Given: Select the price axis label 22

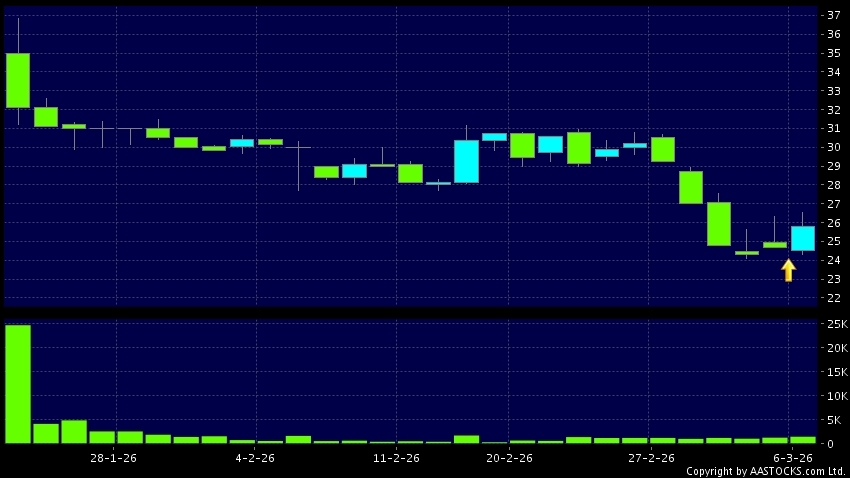Looking at the screenshot, I should [x=832, y=298].
